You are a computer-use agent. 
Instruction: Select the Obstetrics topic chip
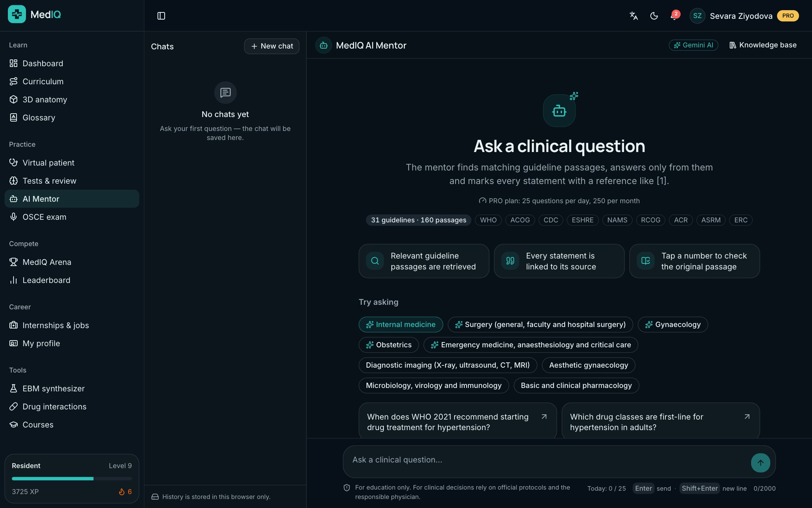[389, 345]
